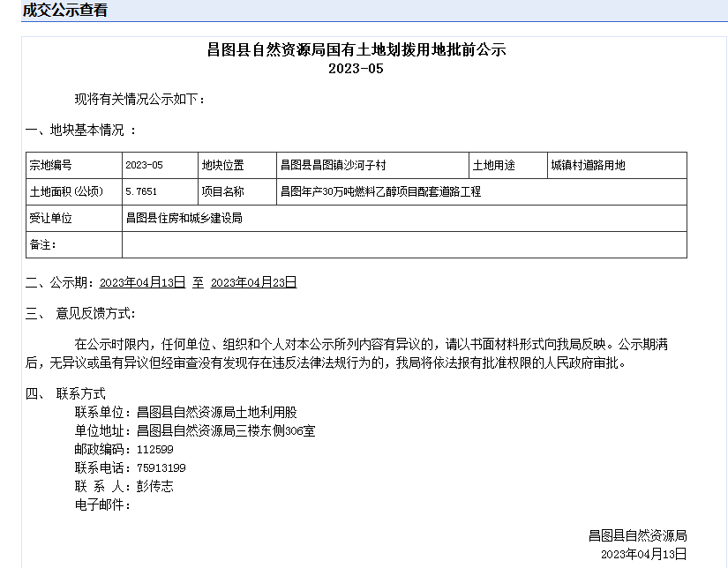
Task: Click the 地块位置 label cell
Action: point(237,165)
